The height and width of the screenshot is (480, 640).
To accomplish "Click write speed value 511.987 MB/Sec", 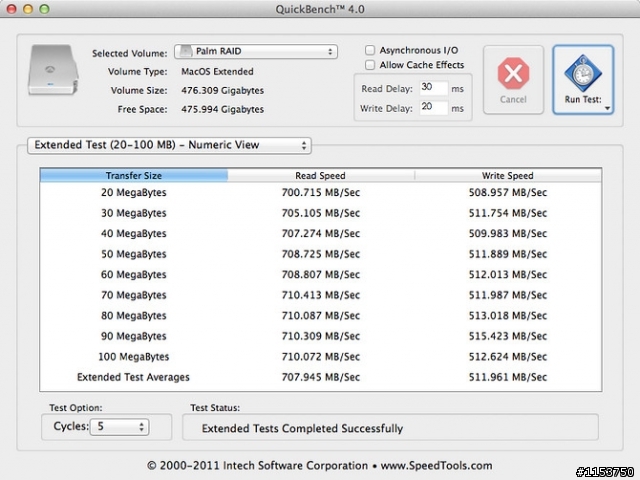I will 508,295.
